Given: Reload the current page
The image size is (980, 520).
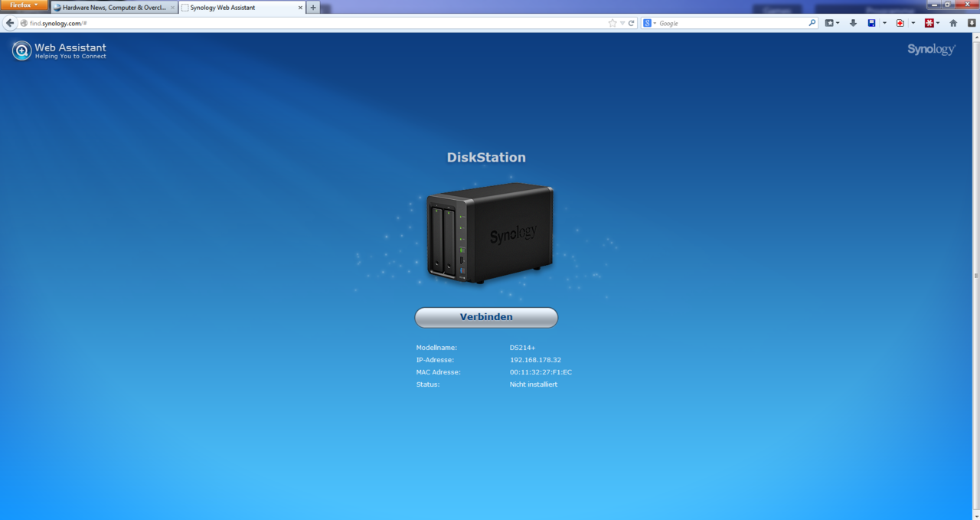Looking at the screenshot, I should (x=632, y=24).
